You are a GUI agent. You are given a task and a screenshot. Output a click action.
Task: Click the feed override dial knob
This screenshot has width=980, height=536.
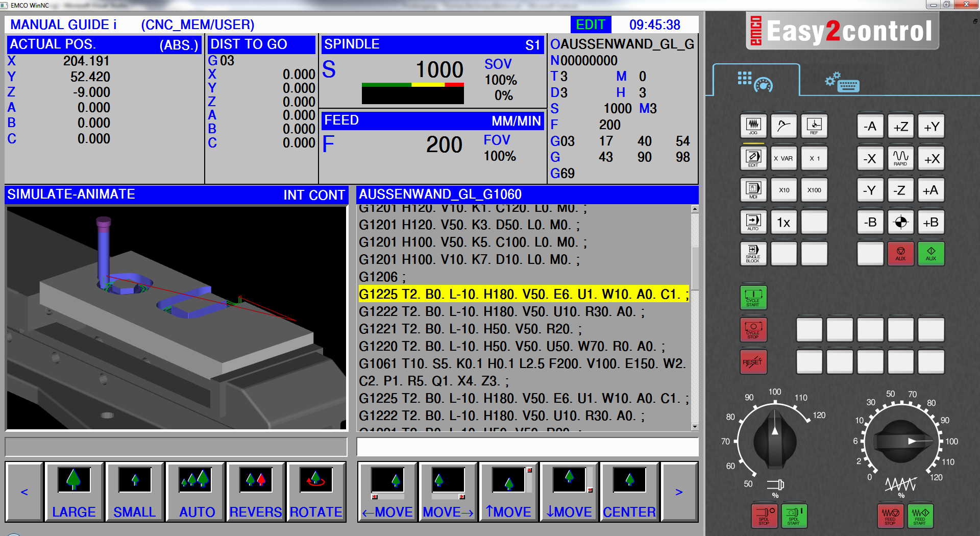pos(902,441)
